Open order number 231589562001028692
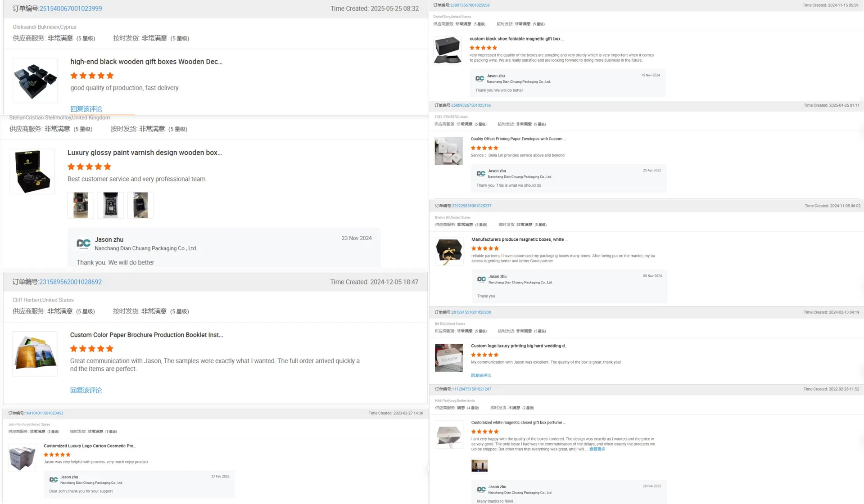Image resolution: width=864 pixels, height=504 pixels. pyautogui.click(x=70, y=282)
